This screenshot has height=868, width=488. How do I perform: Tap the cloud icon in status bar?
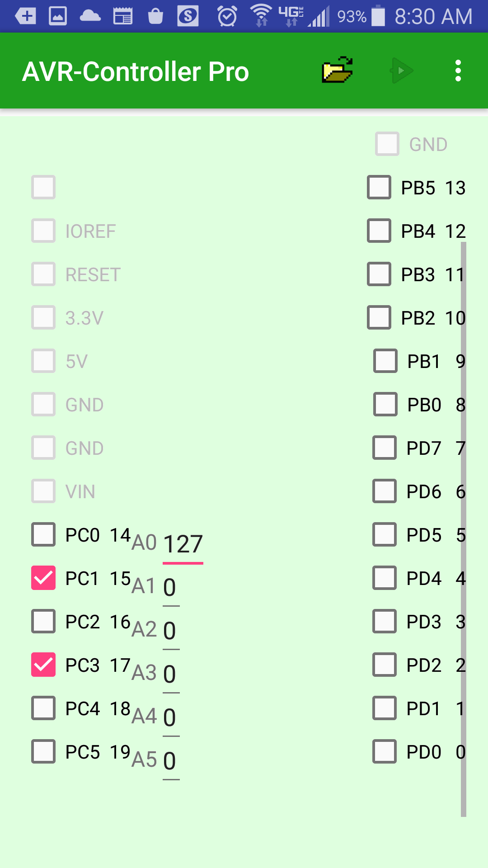pos(90,17)
